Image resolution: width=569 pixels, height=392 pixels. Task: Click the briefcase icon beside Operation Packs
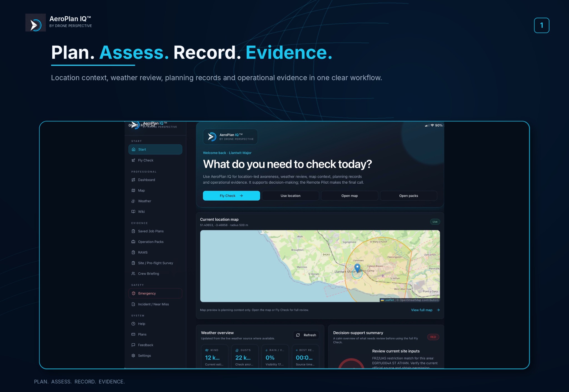click(133, 242)
